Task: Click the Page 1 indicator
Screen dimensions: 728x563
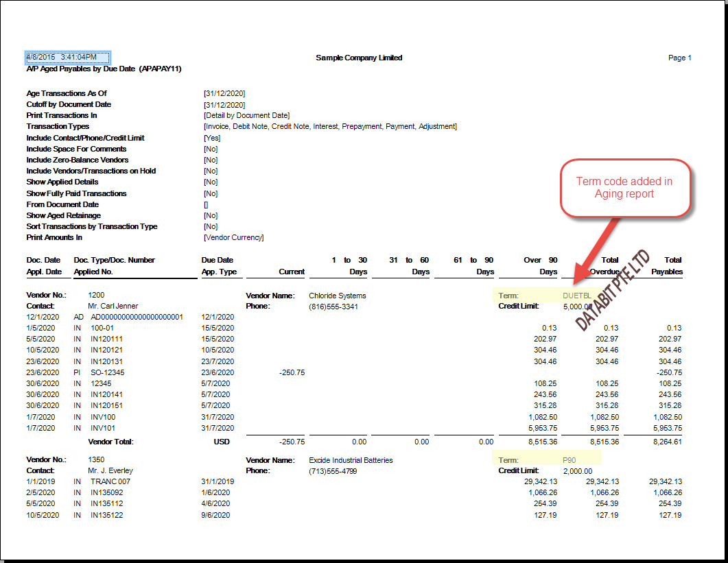Action: 680,58
